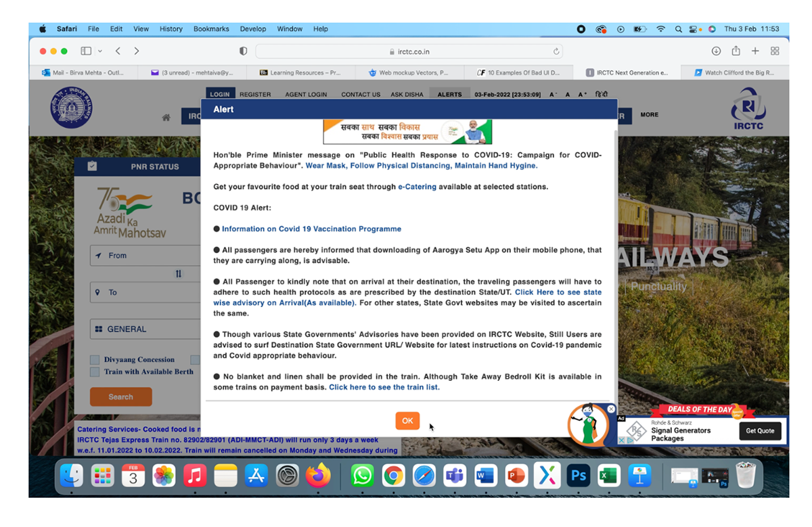
Task: Show the tab overview grid
Action: point(775,51)
